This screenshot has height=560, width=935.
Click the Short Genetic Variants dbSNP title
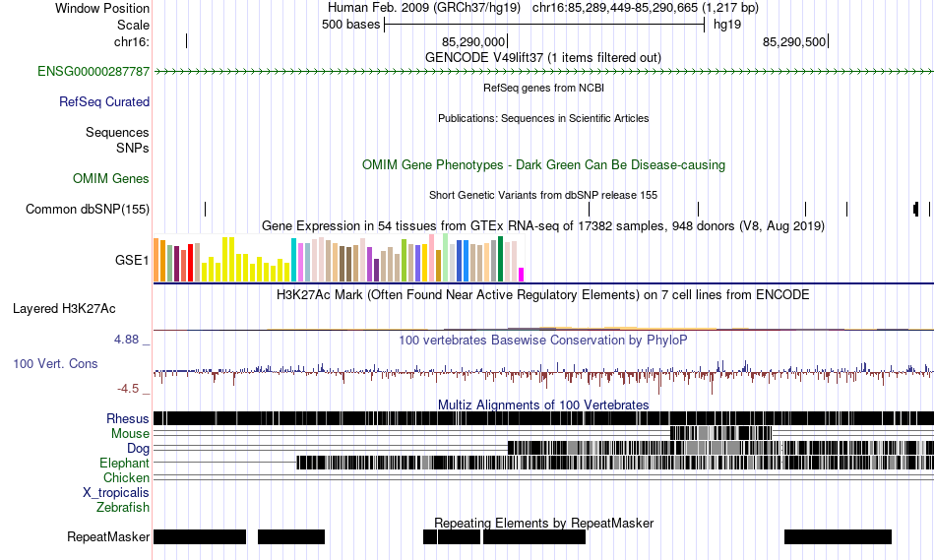(x=543, y=195)
